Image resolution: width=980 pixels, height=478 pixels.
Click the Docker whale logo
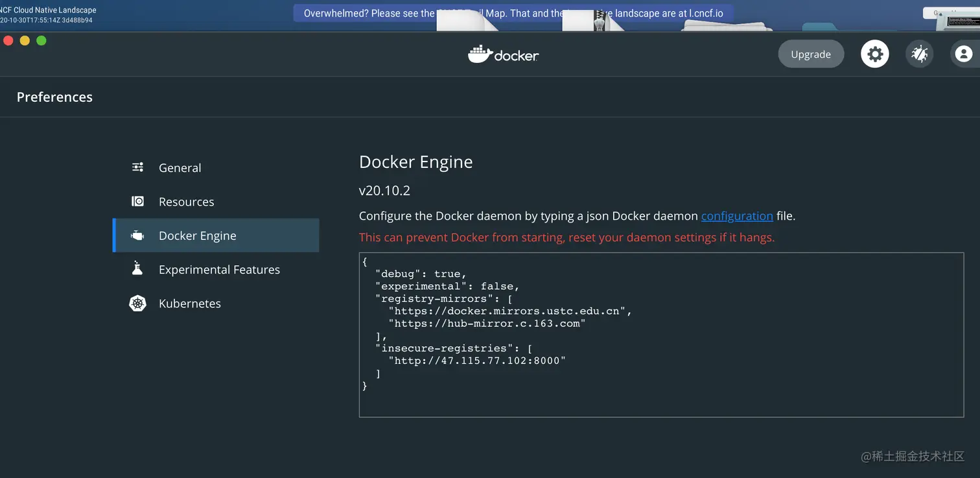[503, 54]
